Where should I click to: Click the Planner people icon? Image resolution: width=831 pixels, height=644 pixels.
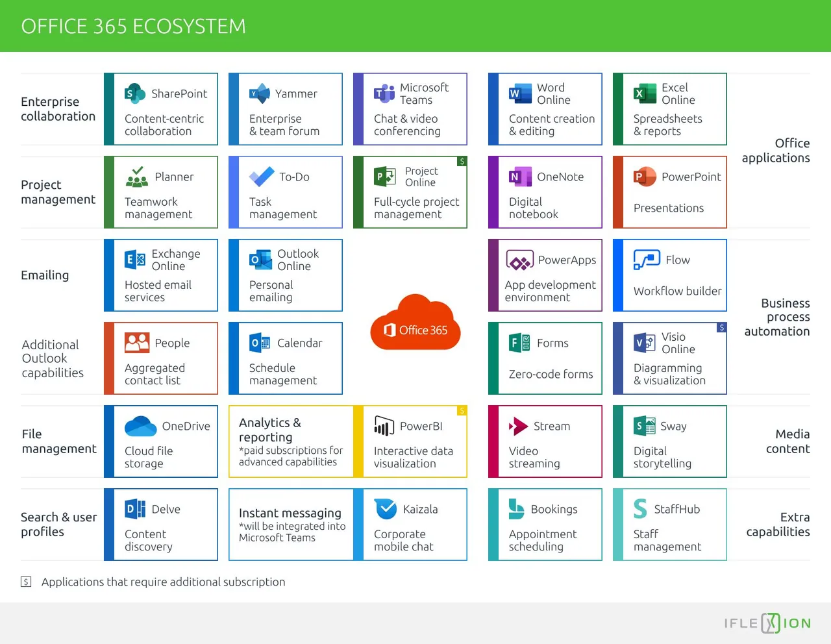tap(136, 177)
